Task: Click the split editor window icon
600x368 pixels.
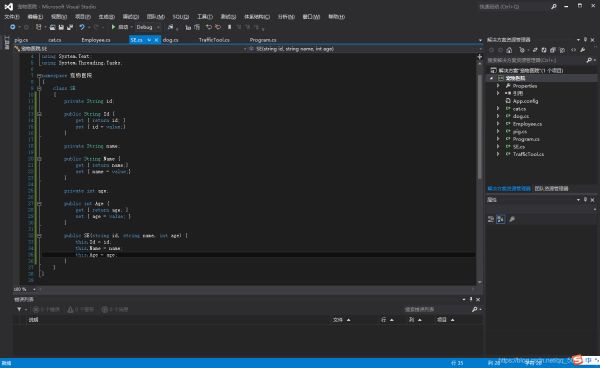Action: coord(479,57)
